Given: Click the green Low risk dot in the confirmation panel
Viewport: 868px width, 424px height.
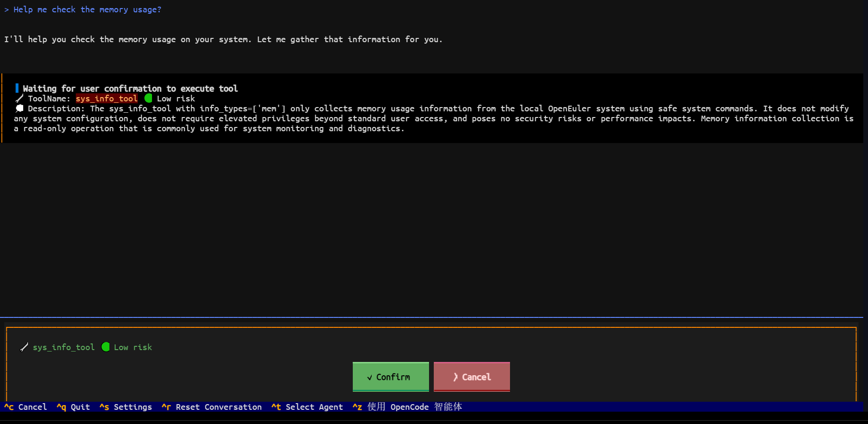Looking at the screenshot, I should pyautogui.click(x=106, y=347).
